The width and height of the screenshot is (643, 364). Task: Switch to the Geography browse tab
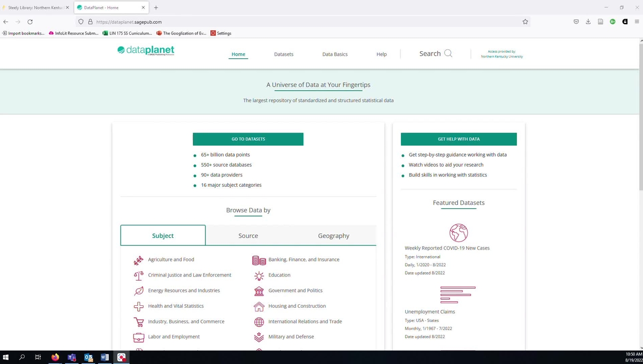click(x=334, y=235)
